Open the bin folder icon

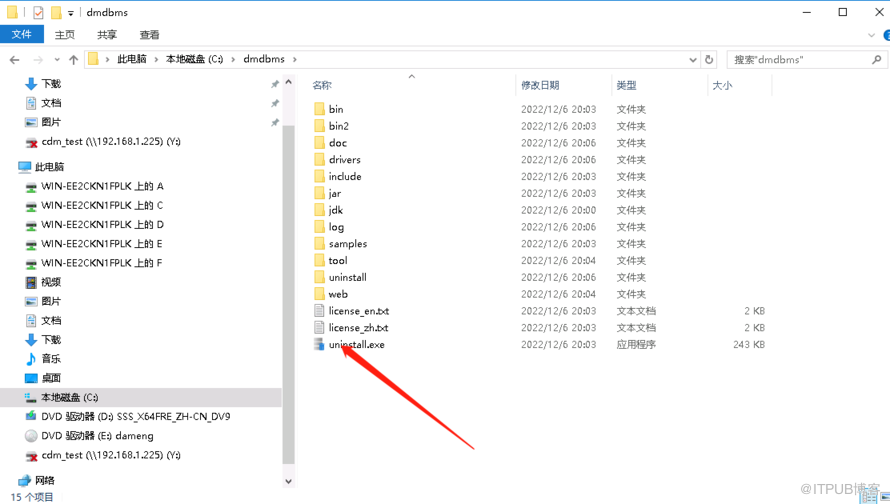pos(320,109)
